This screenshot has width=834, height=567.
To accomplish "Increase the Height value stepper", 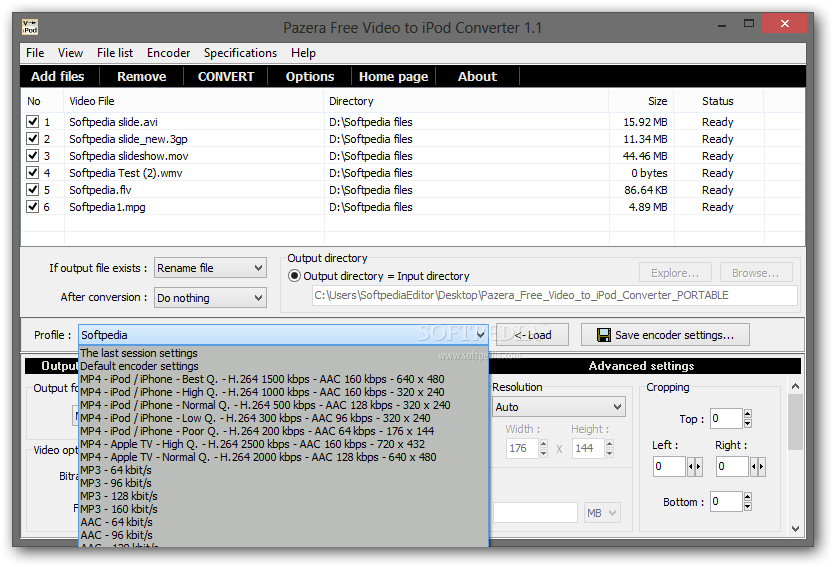I will [x=610, y=444].
